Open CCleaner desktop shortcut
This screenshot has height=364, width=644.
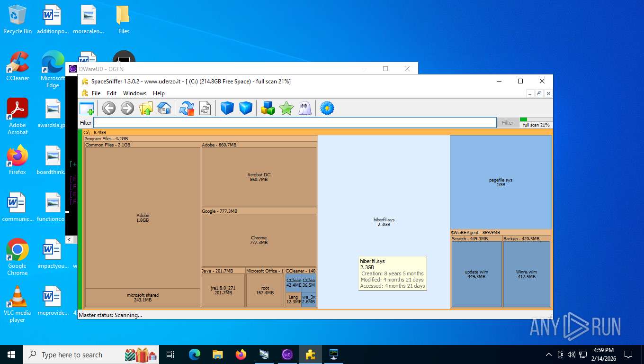(x=18, y=66)
